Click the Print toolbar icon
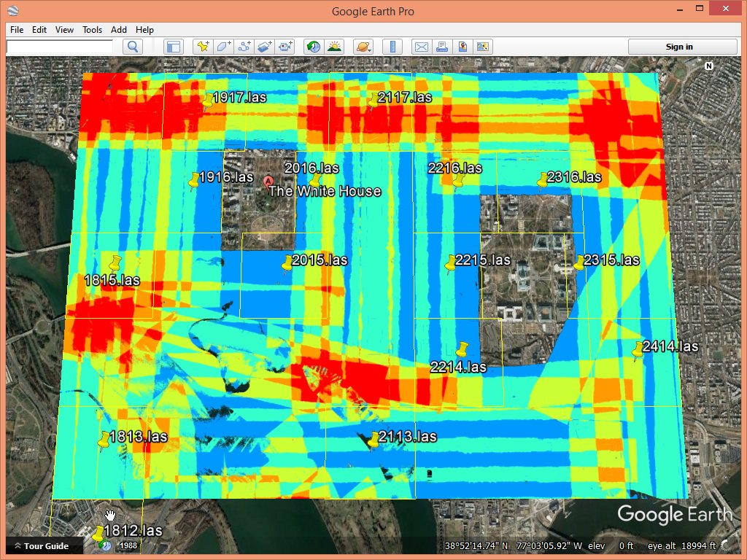The height and width of the screenshot is (560, 747). click(x=441, y=47)
